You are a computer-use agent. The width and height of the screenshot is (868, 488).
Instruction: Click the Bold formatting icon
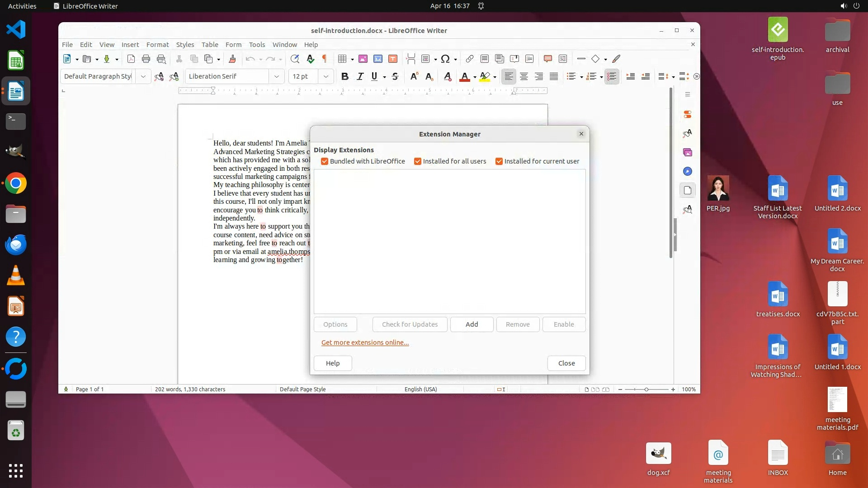click(x=344, y=76)
